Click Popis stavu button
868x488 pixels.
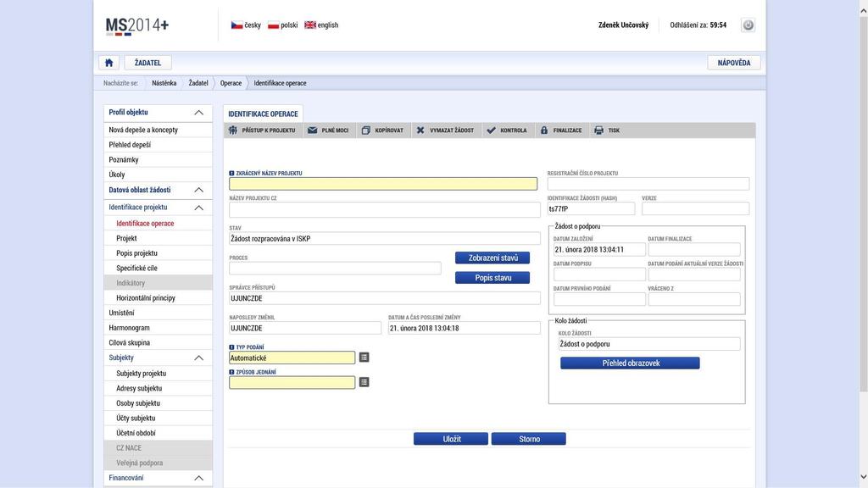[492, 278]
